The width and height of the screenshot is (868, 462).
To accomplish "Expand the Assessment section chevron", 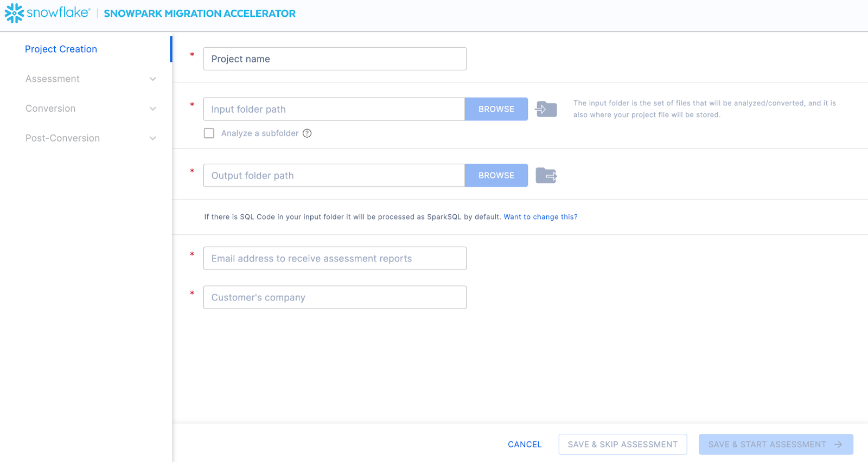I will (153, 79).
